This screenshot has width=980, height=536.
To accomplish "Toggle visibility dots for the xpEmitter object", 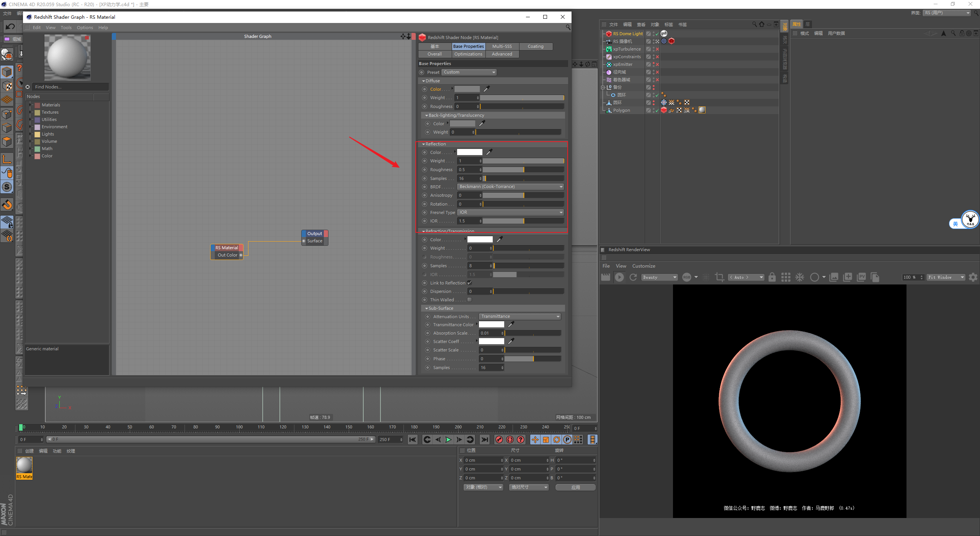I will click(653, 64).
